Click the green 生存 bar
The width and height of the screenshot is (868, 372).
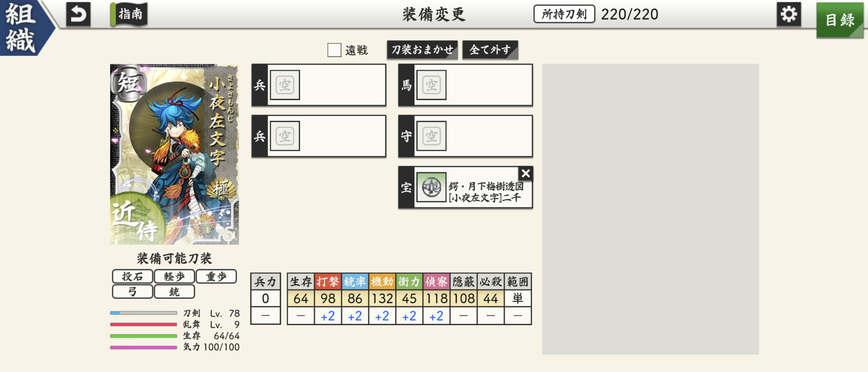(144, 336)
